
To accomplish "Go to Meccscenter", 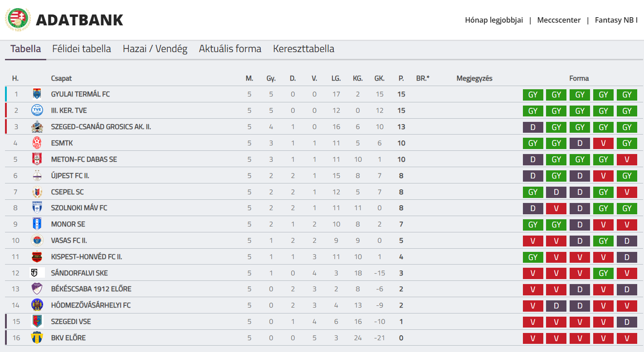I will [559, 20].
